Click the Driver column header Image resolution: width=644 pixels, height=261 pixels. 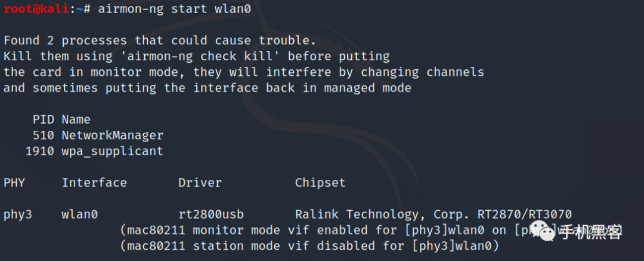(x=200, y=182)
